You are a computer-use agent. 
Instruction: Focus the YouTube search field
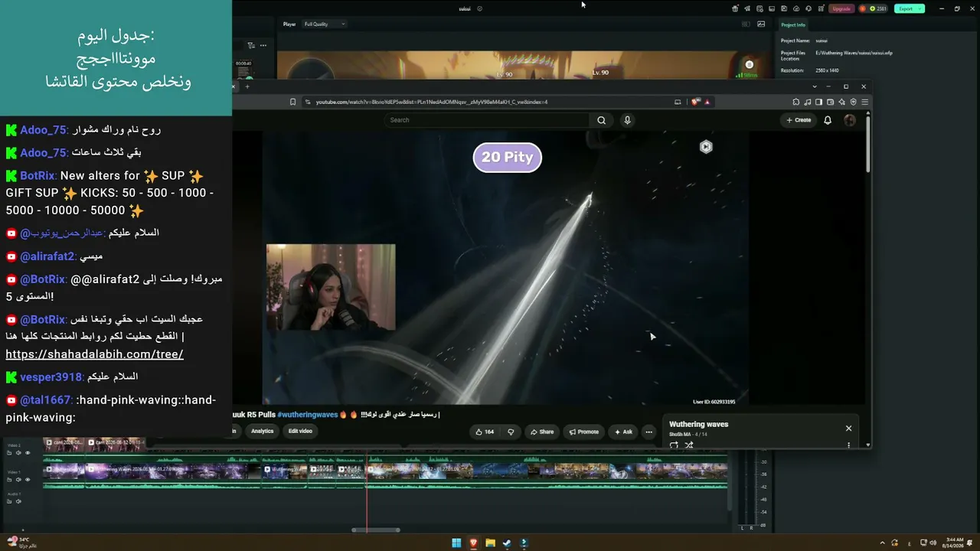486,120
